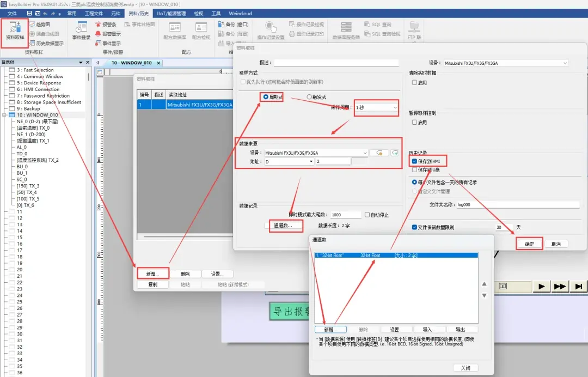Click the 描述 description input field

pyautogui.click(x=336, y=63)
